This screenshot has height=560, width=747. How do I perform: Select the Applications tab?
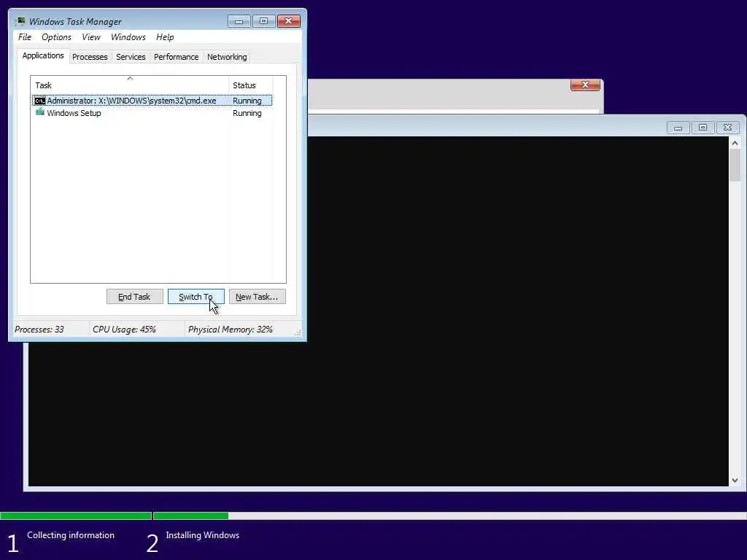pos(43,55)
